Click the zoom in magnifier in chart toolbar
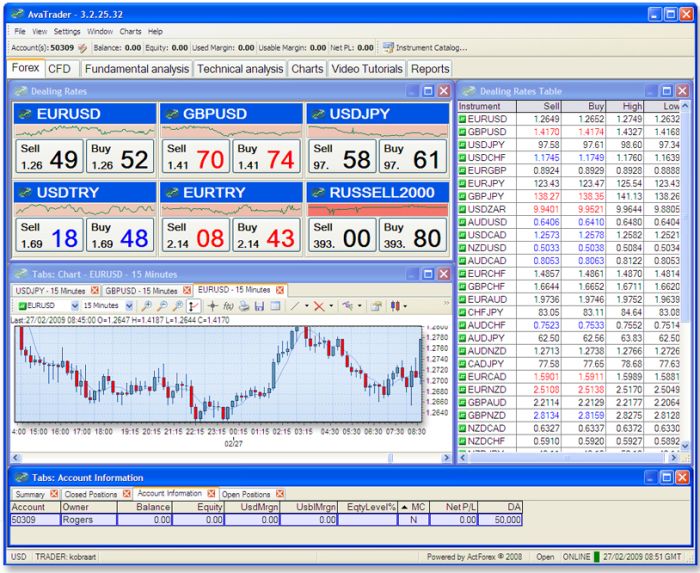The height and width of the screenshot is (573, 700). coord(146,306)
